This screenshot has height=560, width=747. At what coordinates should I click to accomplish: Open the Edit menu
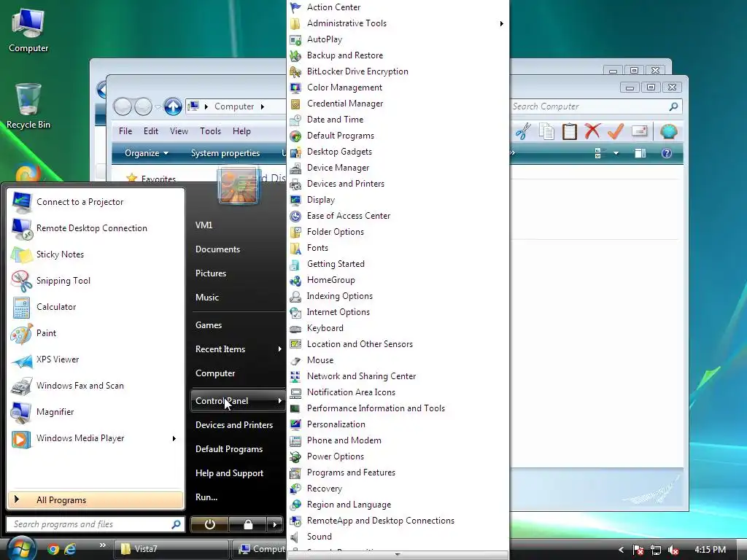coord(150,131)
